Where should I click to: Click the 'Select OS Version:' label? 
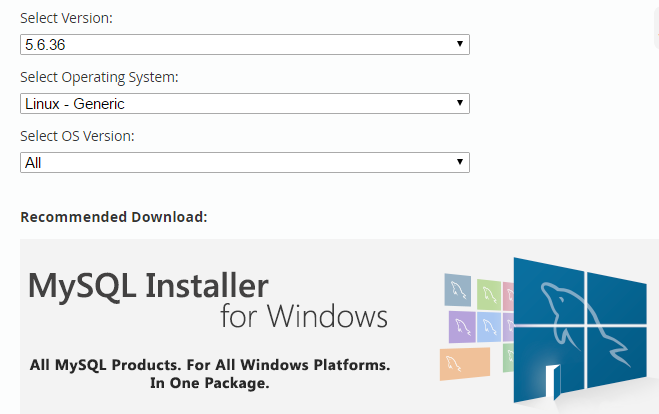coord(77,136)
